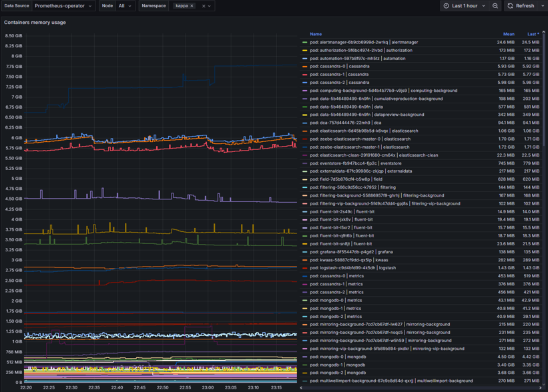Open the Node variable dropdown

[125, 6]
